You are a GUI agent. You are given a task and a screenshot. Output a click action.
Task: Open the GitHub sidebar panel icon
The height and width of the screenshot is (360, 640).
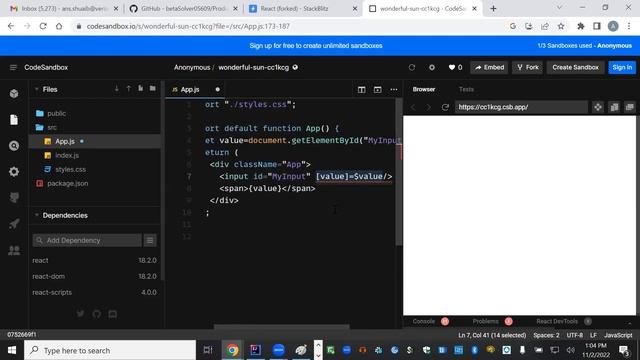[x=14, y=198]
